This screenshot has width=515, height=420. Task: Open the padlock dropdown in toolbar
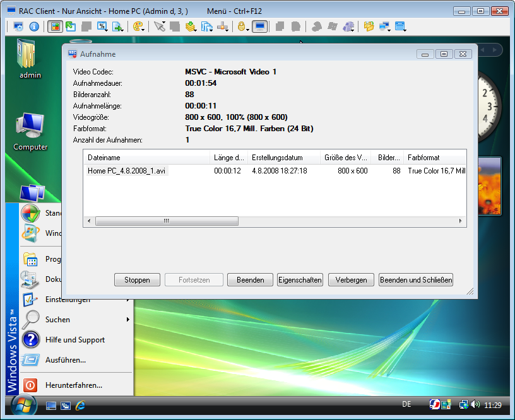click(242, 26)
